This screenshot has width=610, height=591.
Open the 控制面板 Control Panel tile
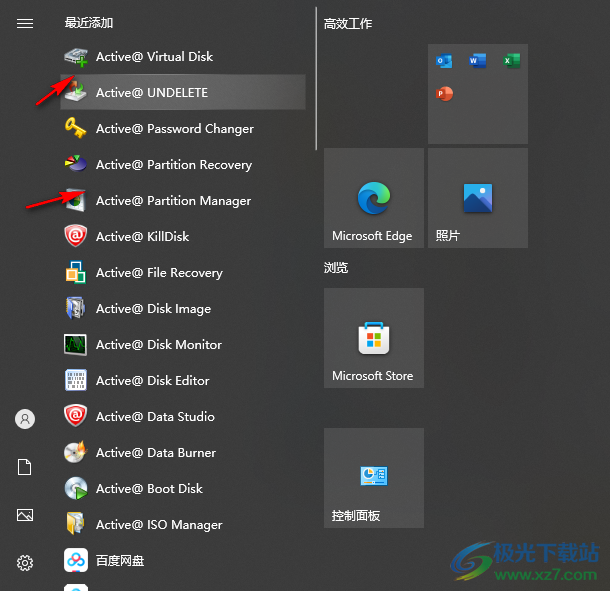(x=374, y=478)
